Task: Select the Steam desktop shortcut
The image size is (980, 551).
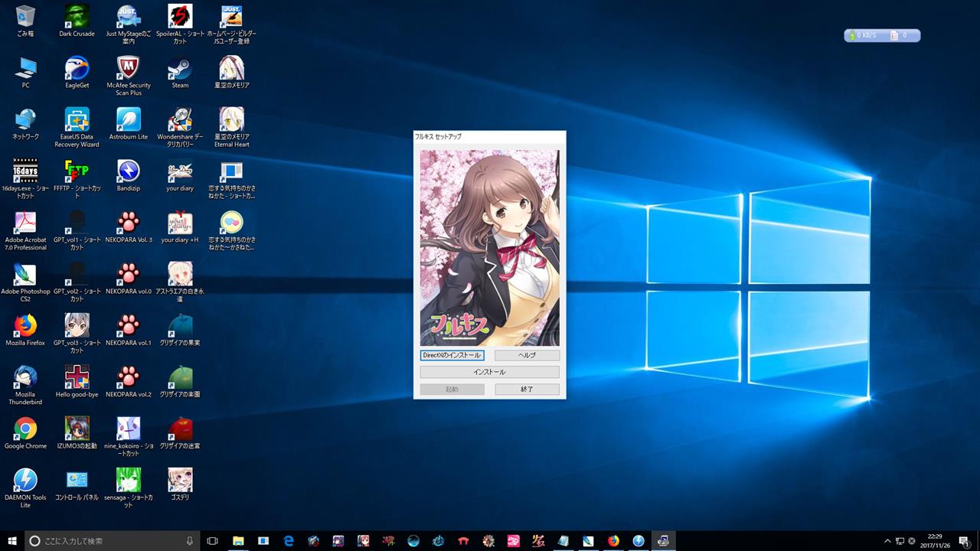Action: click(x=180, y=73)
